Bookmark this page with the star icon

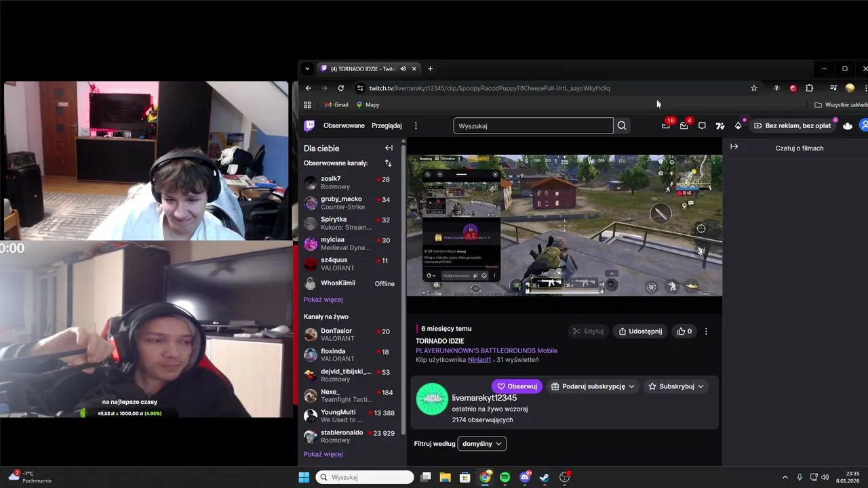click(753, 88)
